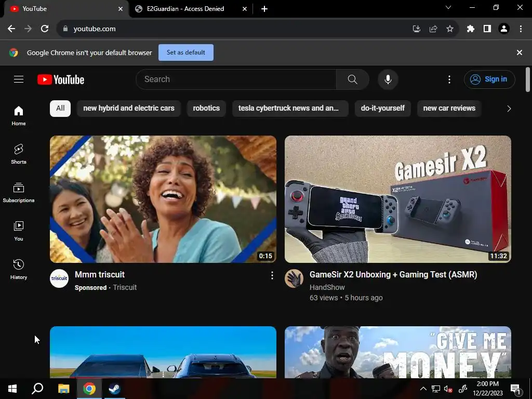Click Chrome icon in the taskbar
532x399 pixels.
coord(89,389)
